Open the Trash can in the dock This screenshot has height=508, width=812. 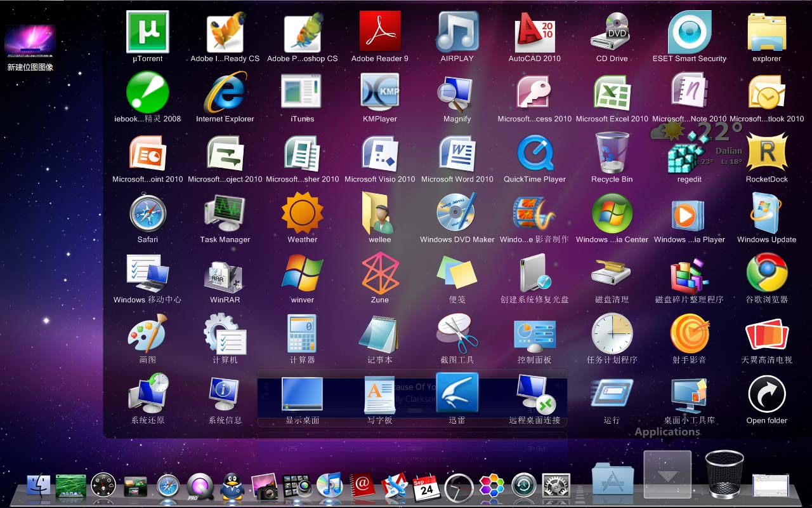click(x=724, y=473)
